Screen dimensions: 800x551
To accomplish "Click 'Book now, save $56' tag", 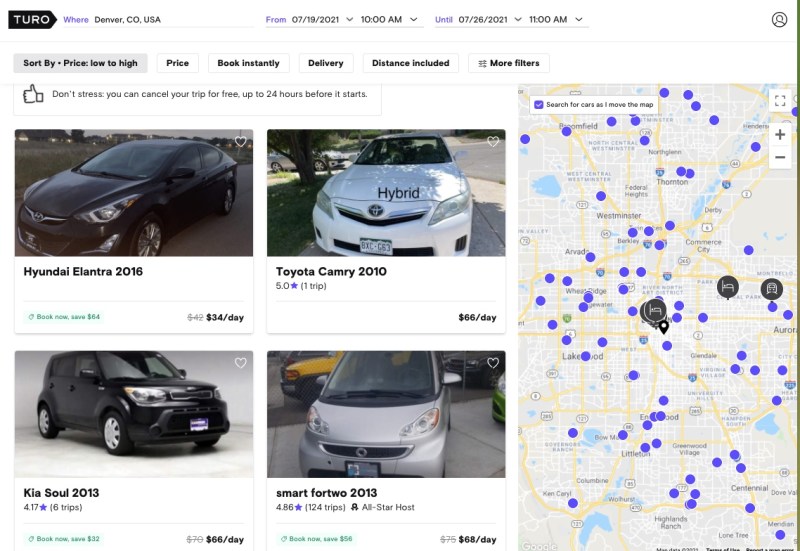I will (x=316, y=539).
